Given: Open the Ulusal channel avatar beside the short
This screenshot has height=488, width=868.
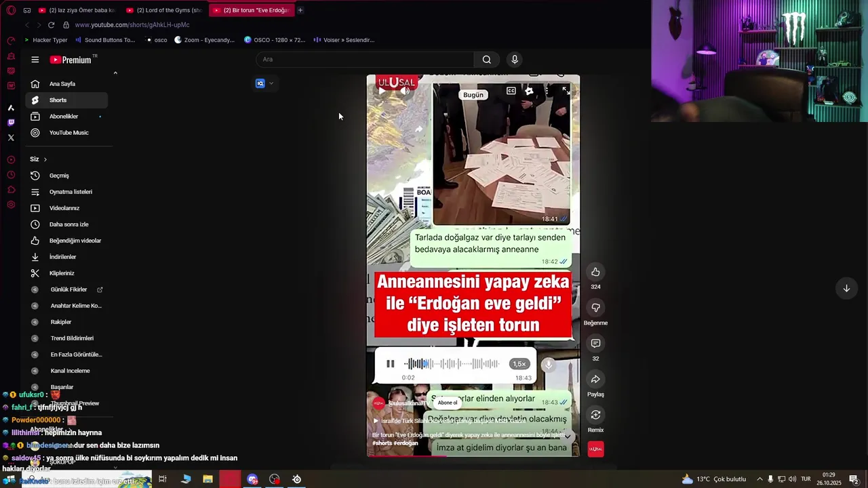Looking at the screenshot, I should pos(595,449).
